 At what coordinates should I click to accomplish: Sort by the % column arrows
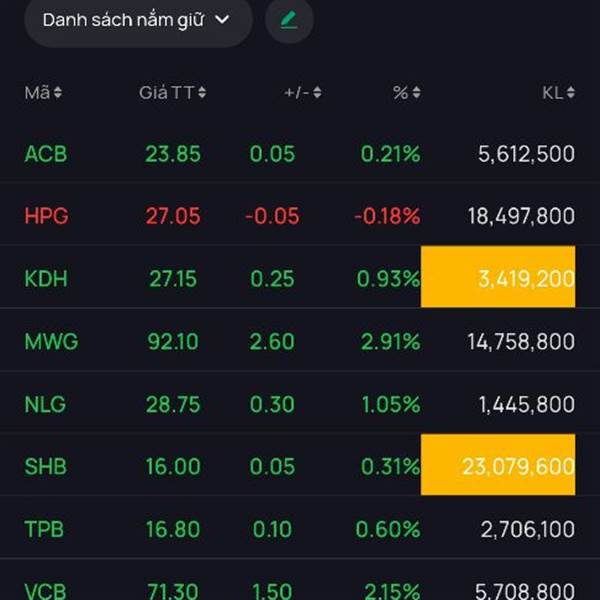coord(416,93)
